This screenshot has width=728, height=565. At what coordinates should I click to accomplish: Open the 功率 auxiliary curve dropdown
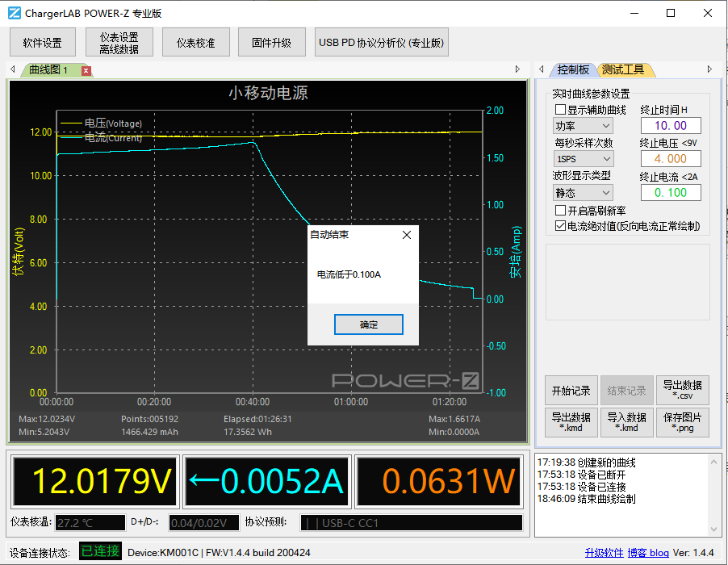[x=582, y=126]
